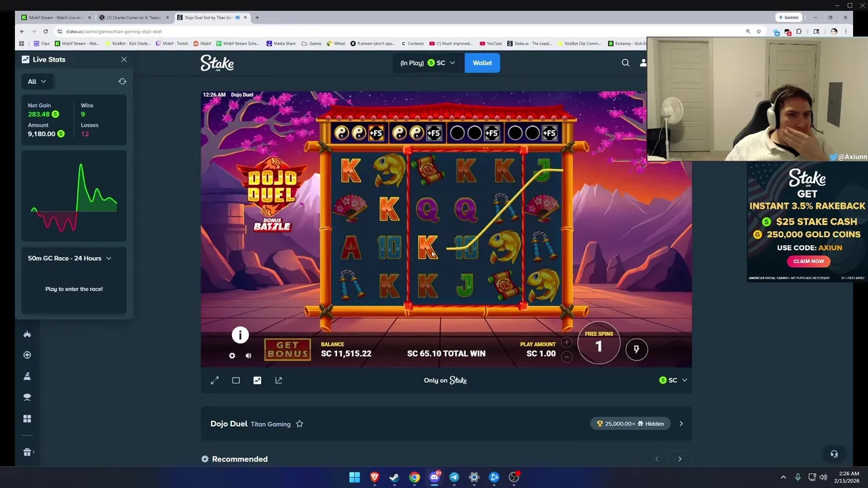Switch to theatre mode view
Viewport: 868px width, 488px height.
(x=236, y=380)
